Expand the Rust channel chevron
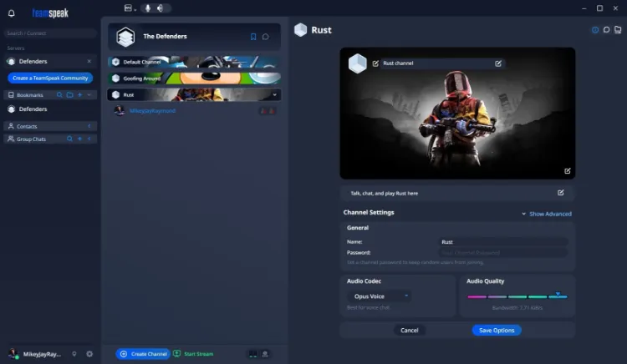Screen dimensions: 627x364 tap(274, 95)
